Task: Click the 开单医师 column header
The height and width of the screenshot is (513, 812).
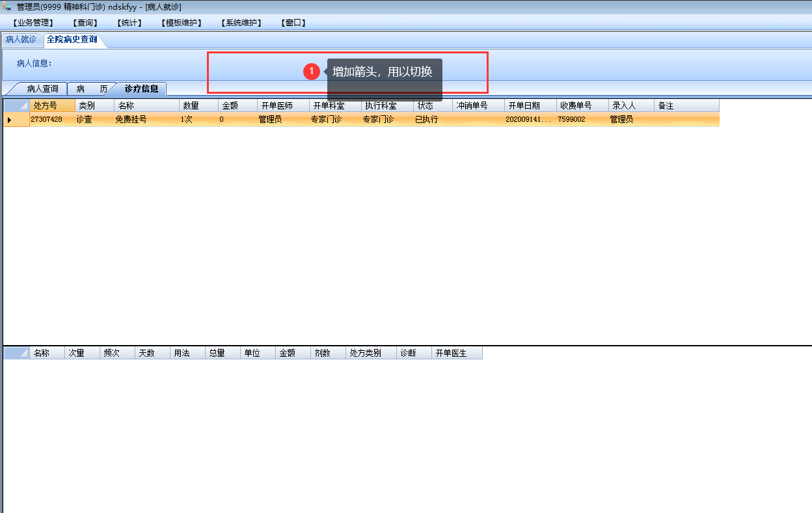Action: pyautogui.click(x=283, y=105)
